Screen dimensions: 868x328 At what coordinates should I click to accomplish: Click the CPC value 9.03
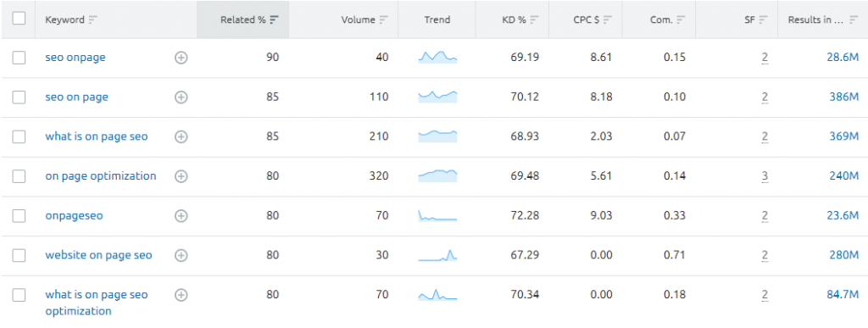[x=601, y=216]
